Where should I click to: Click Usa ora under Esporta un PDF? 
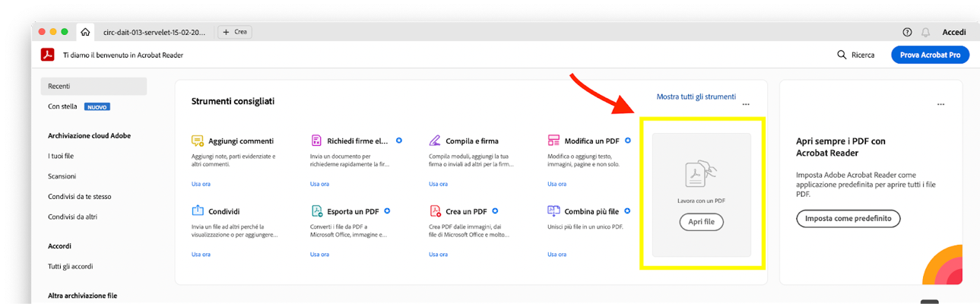click(319, 254)
